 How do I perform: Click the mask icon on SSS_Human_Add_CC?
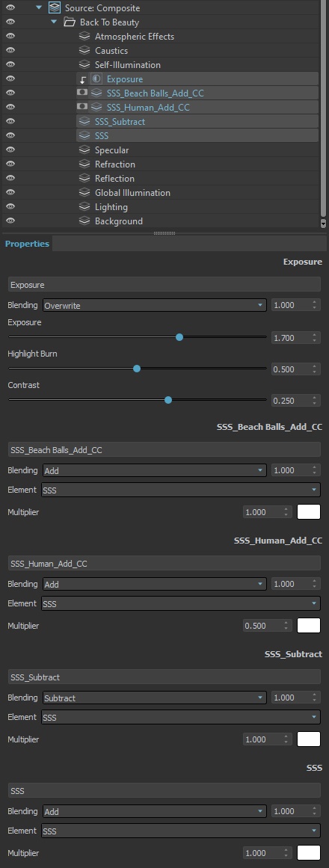coord(82,106)
